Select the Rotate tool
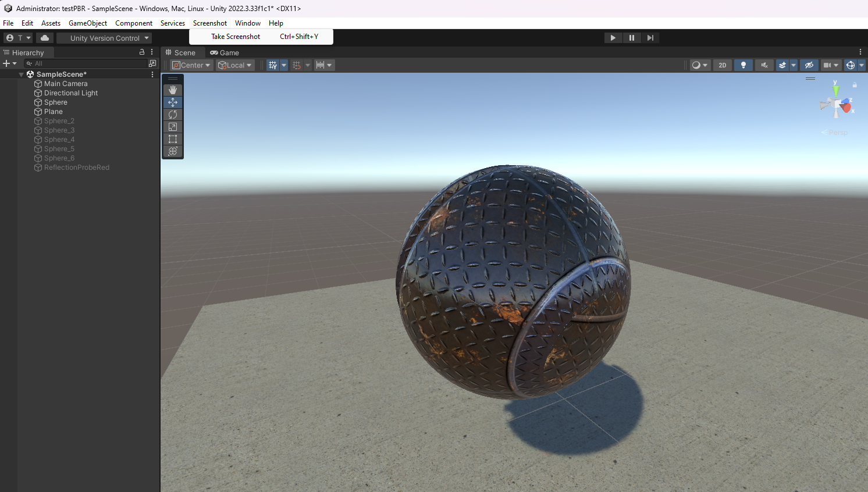The image size is (868, 492). [173, 115]
